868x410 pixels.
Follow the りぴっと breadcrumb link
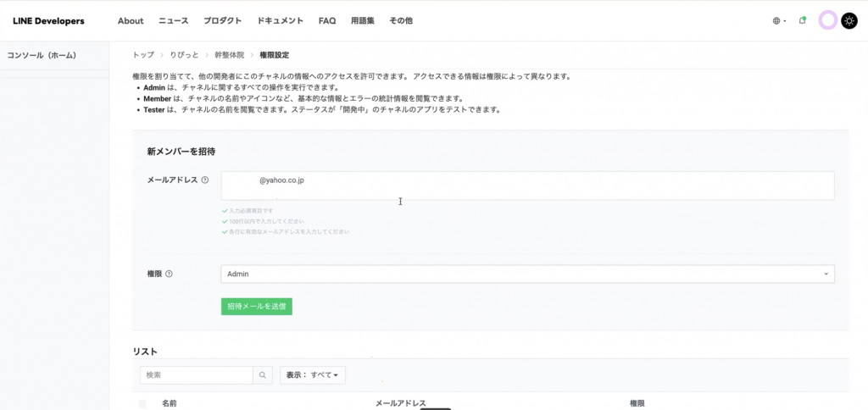(184, 55)
